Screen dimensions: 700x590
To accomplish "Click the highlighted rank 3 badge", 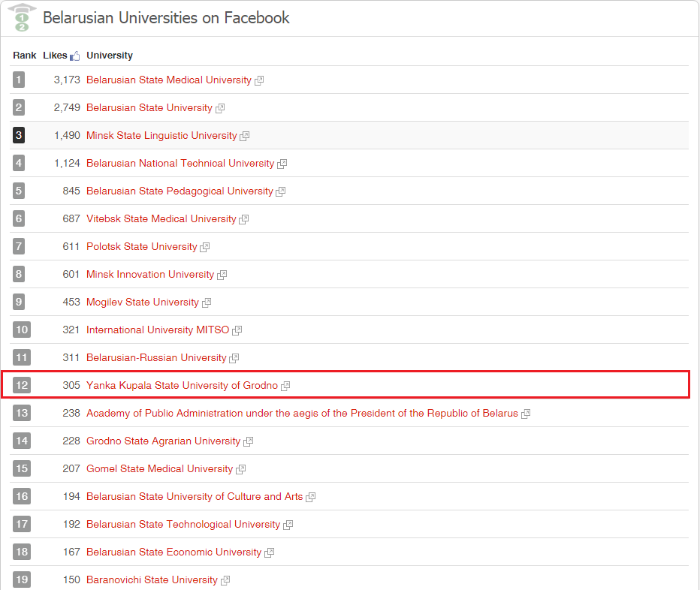I will 19,135.
